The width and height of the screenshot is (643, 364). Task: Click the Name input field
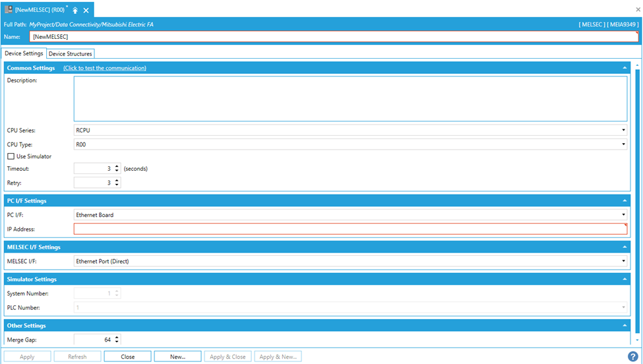click(x=334, y=36)
